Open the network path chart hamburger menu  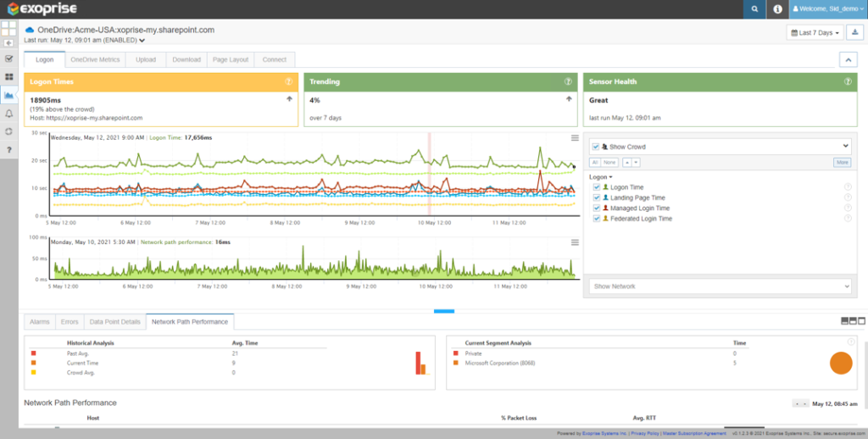click(575, 242)
